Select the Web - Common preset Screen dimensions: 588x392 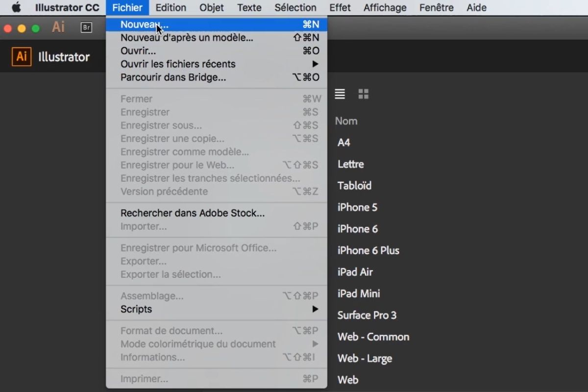(x=373, y=337)
